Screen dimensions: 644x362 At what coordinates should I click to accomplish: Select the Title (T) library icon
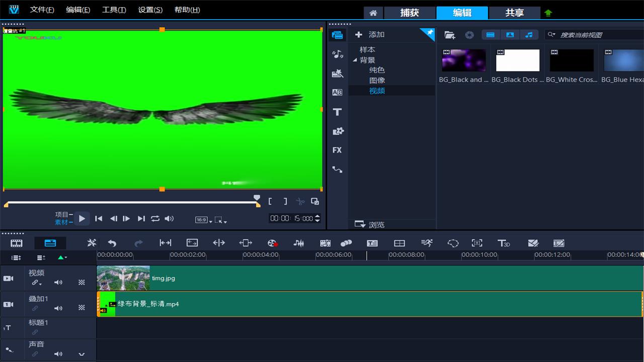tap(337, 112)
